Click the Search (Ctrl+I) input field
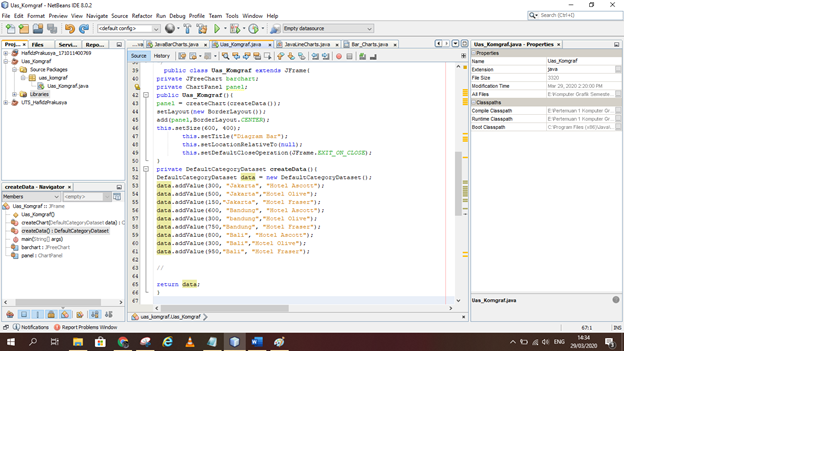The width and height of the screenshot is (819, 460). pos(580,16)
